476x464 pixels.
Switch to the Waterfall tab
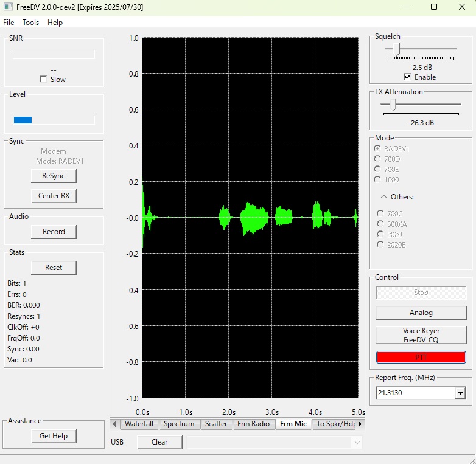[x=139, y=424]
